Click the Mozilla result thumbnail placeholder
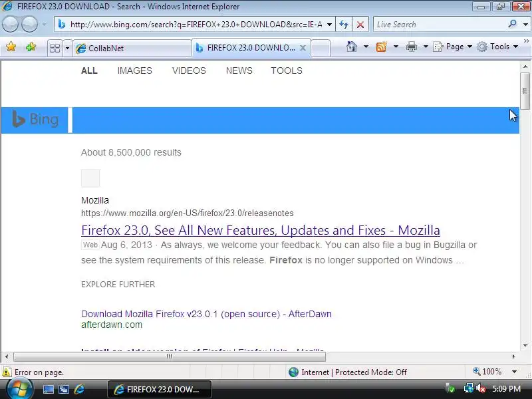 (x=90, y=178)
